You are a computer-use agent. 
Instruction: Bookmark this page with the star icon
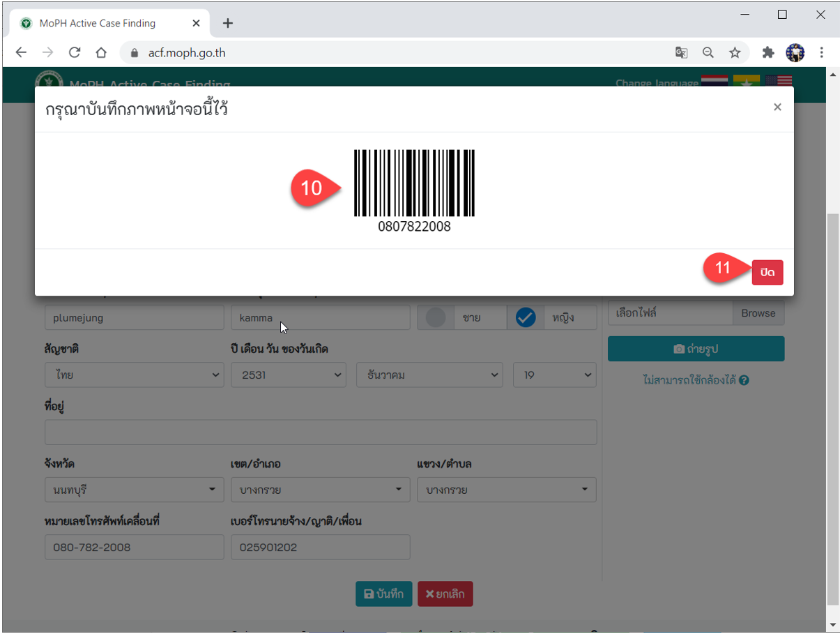click(735, 52)
